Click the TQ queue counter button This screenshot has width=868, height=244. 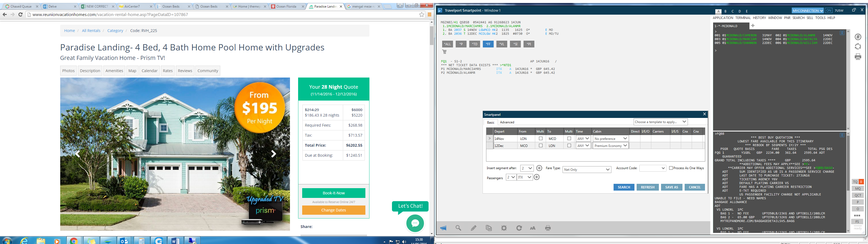(857, 182)
